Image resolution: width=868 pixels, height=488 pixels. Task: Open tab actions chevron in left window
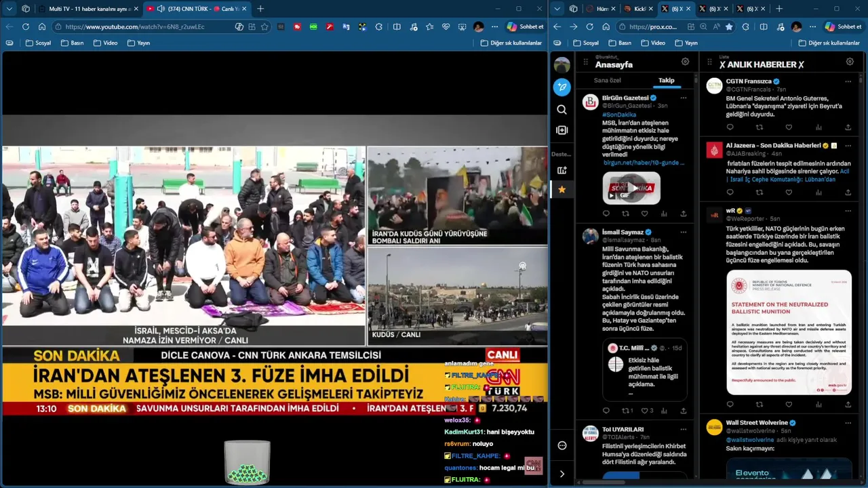pyautogui.click(x=9, y=9)
